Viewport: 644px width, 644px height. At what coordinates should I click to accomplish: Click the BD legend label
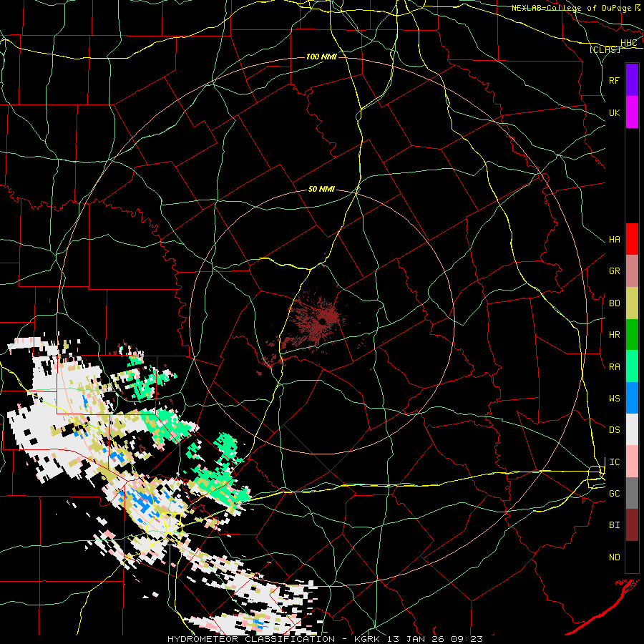pyautogui.click(x=614, y=303)
